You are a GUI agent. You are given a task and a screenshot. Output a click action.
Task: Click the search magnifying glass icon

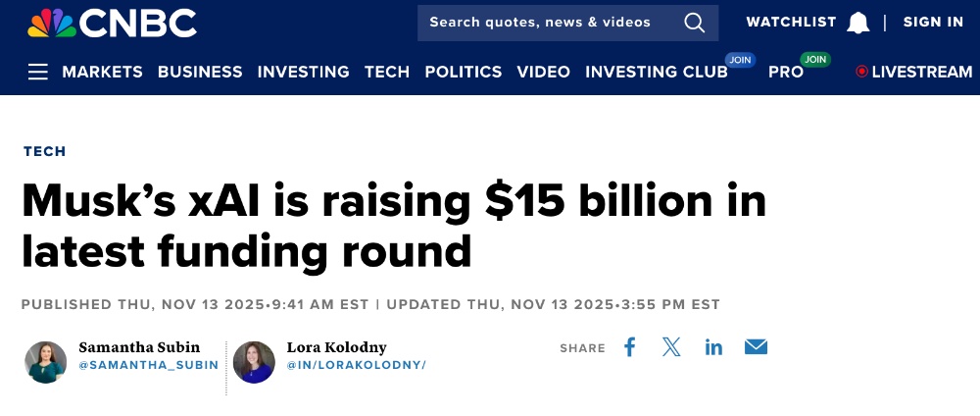pos(694,23)
